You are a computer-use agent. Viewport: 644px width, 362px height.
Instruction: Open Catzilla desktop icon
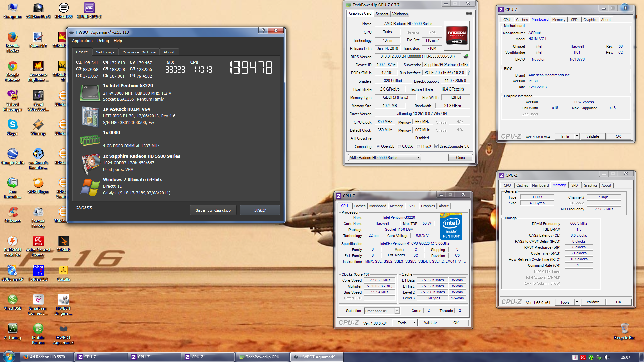click(63, 273)
